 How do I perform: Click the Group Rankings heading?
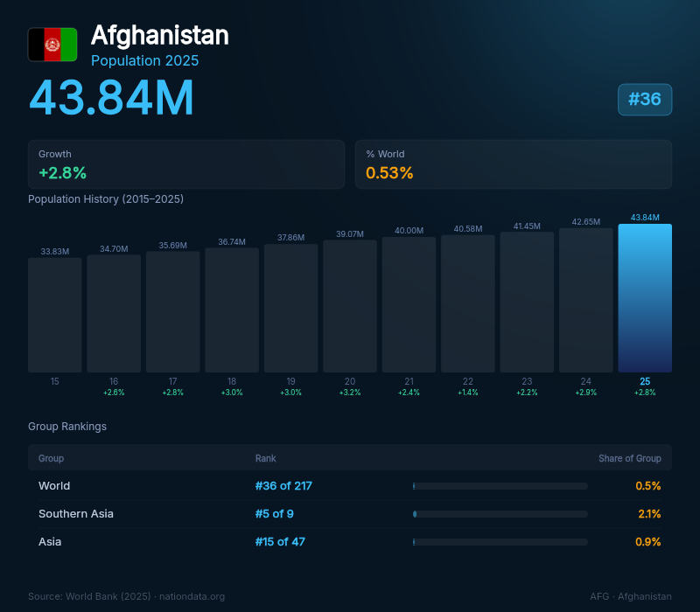point(67,427)
